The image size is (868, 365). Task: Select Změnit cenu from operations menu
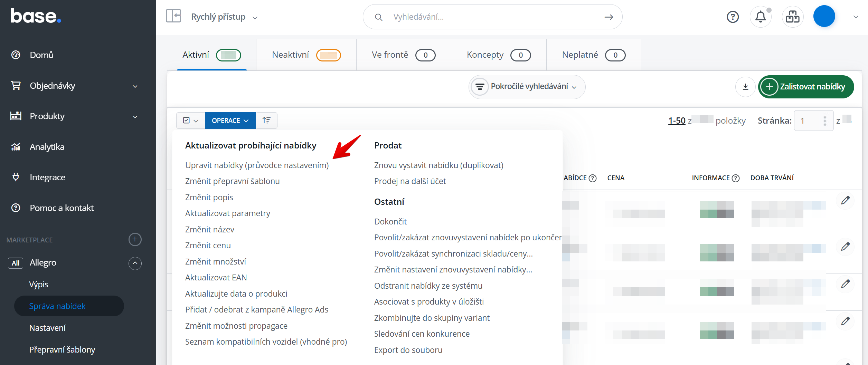208,246
